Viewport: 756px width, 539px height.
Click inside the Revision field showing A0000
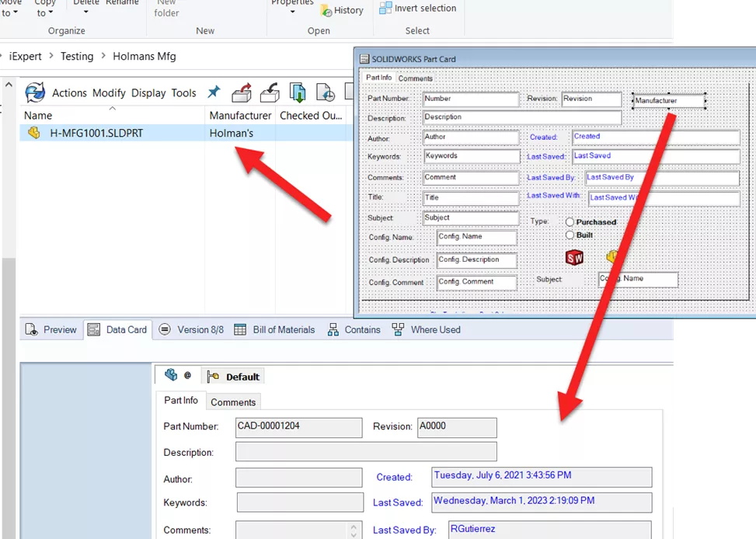click(456, 427)
